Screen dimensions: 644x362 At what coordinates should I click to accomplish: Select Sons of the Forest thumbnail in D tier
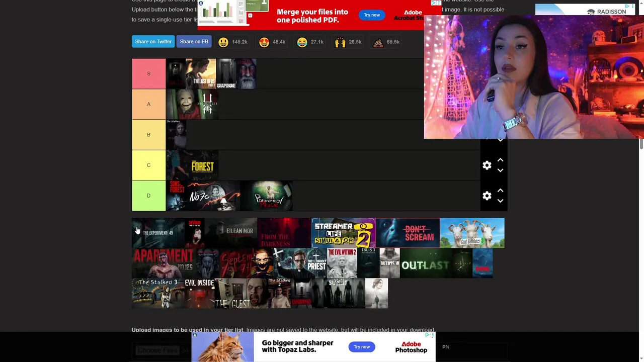176,196
